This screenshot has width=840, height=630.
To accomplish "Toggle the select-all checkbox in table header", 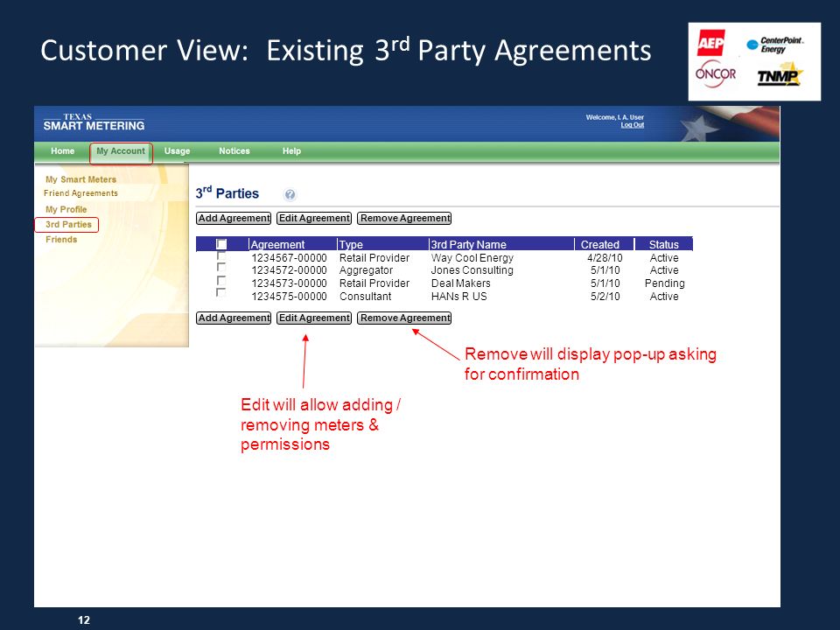I will [x=221, y=244].
